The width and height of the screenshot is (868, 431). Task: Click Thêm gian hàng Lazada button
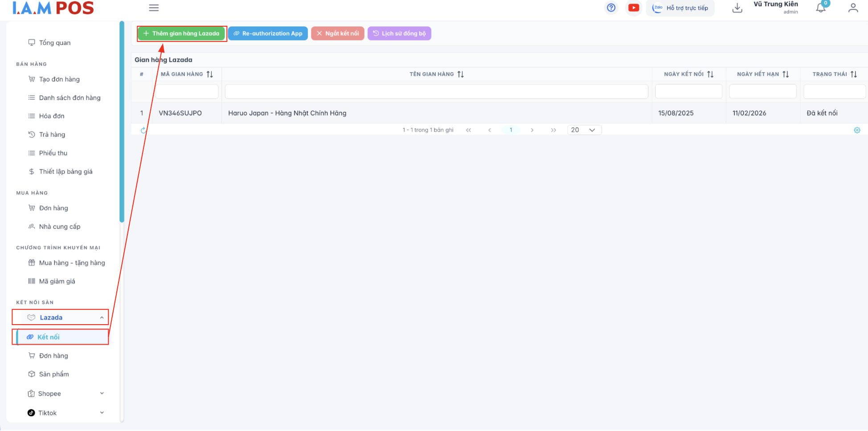(181, 33)
